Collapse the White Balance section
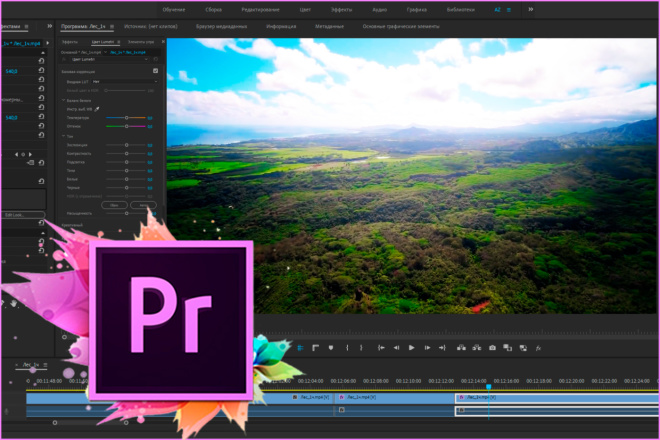 click(x=64, y=101)
